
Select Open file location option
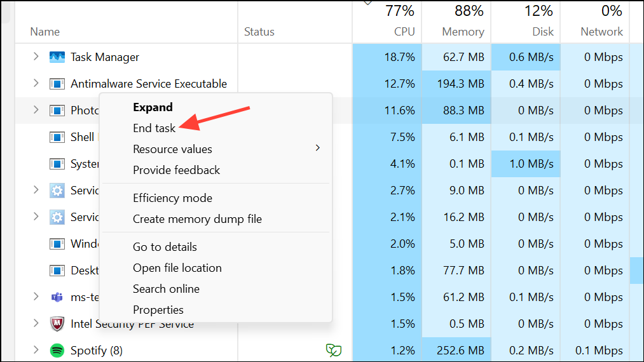(x=177, y=268)
